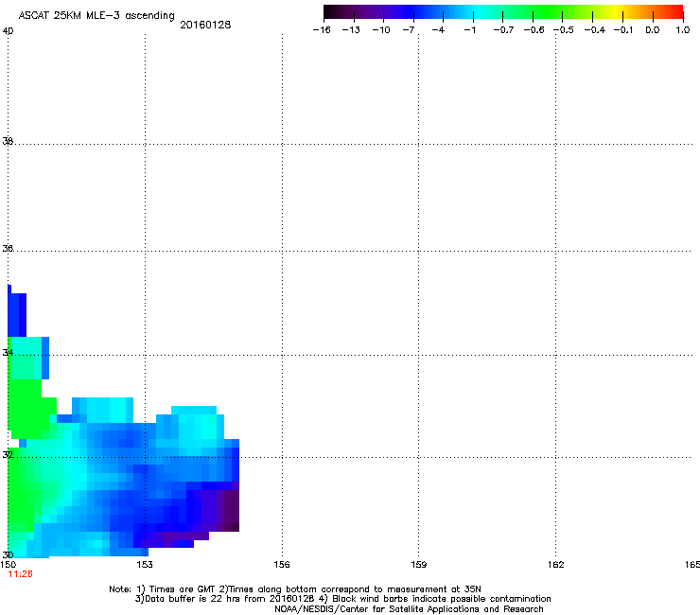Click the title 'ASCAT 25KM MLE-3 ascending'

pyautogui.click(x=96, y=16)
